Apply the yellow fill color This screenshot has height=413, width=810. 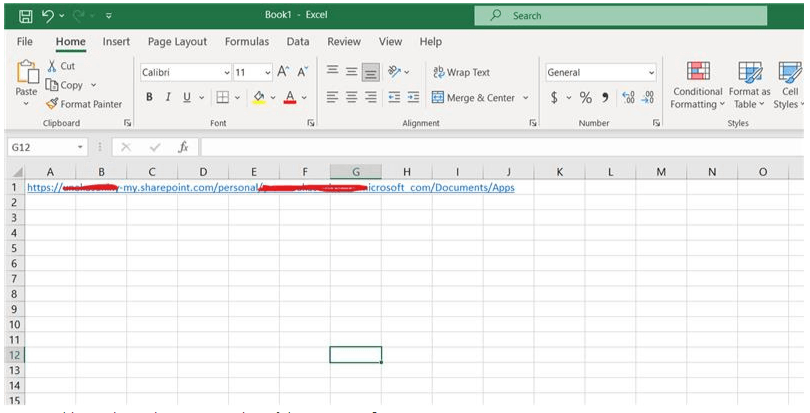pyautogui.click(x=259, y=97)
